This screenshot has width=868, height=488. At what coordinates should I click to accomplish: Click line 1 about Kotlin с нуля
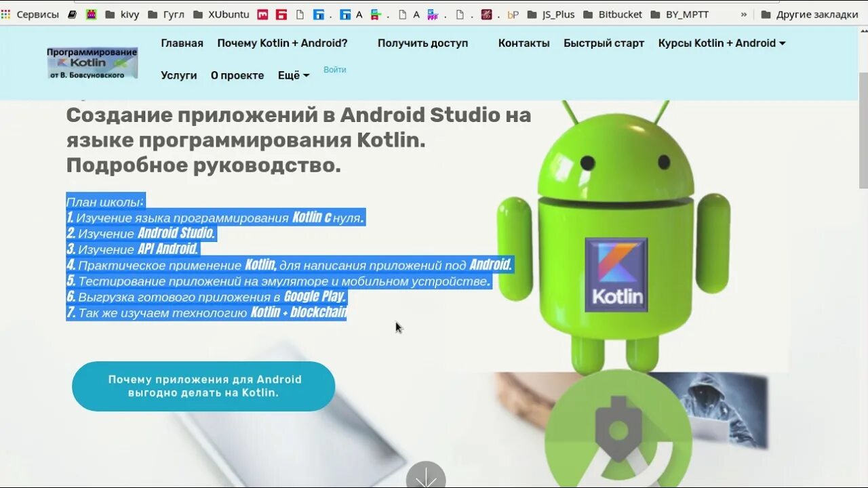216,218
